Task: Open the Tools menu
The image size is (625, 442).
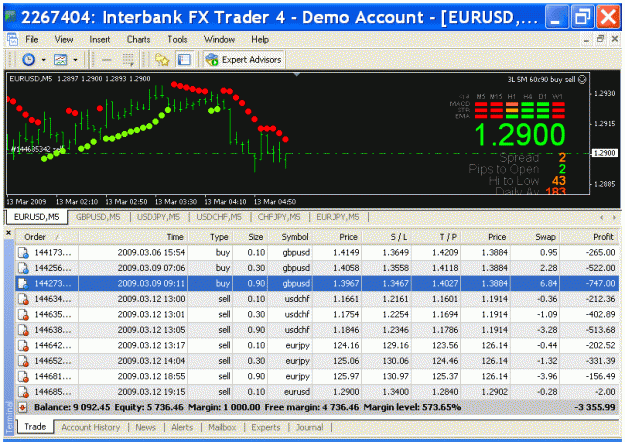Action: (177, 39)
